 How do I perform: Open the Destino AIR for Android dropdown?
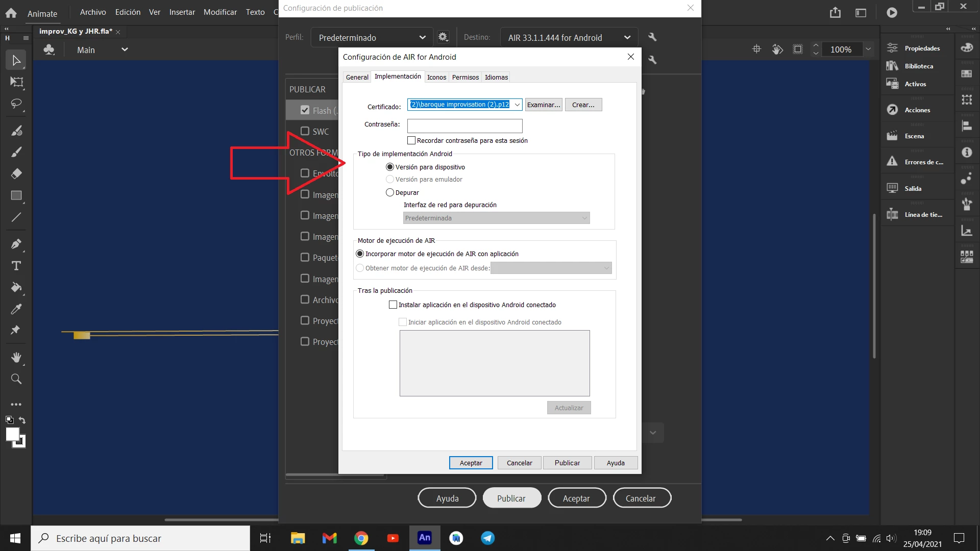[569, 38]
